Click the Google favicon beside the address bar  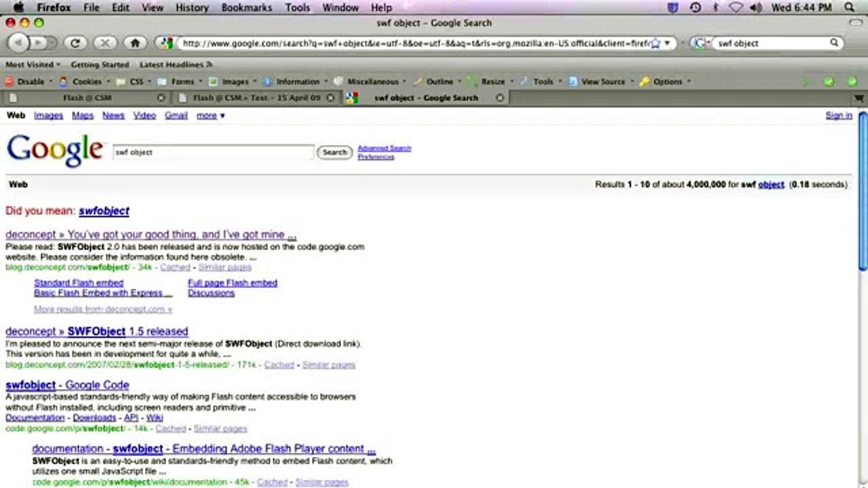(166, 43)
